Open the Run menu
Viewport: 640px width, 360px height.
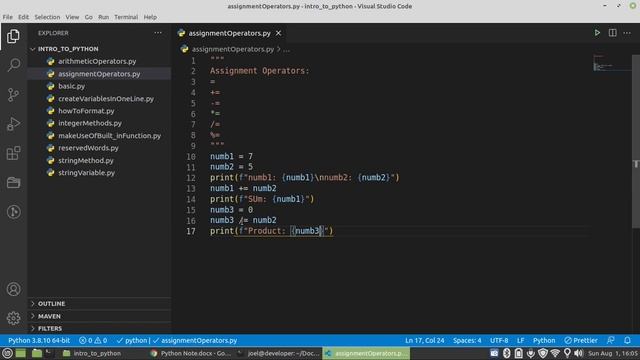(103, 17)
